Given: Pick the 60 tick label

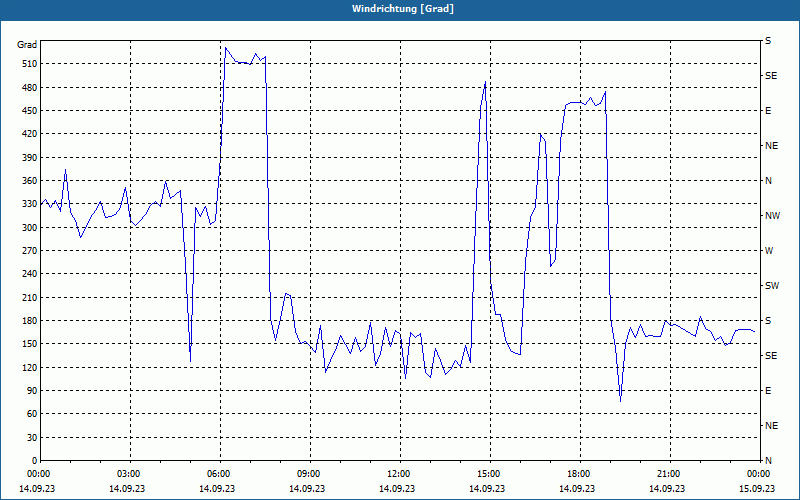Looking at the screenshot, I should 31,414.
